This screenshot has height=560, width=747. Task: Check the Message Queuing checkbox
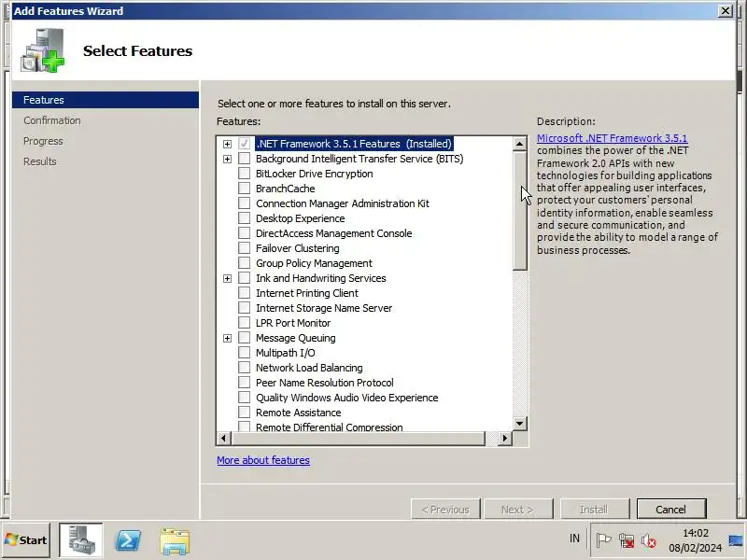point(244,338)
